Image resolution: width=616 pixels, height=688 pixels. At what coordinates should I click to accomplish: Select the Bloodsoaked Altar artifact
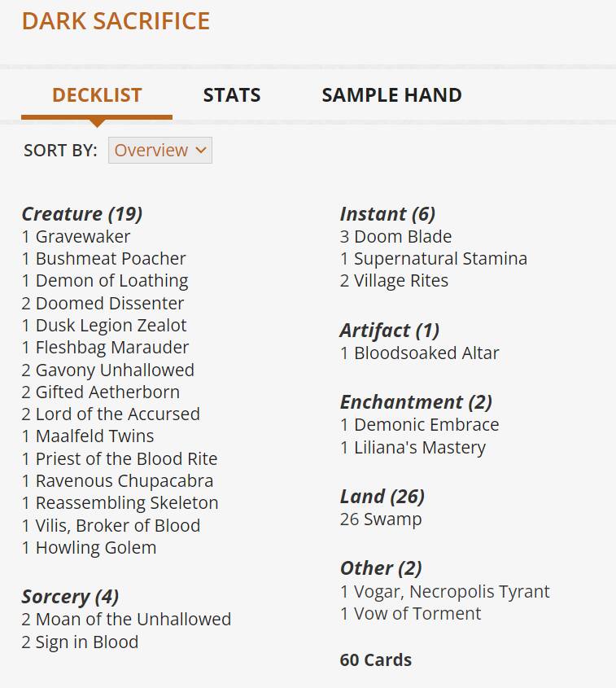pyautogui.click(x=426, y=353)
